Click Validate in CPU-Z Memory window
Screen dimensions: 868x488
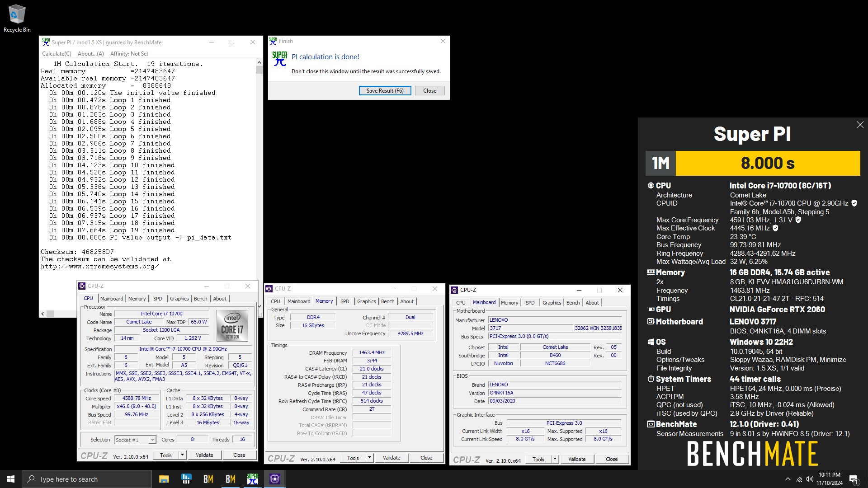tap(392, 458)
